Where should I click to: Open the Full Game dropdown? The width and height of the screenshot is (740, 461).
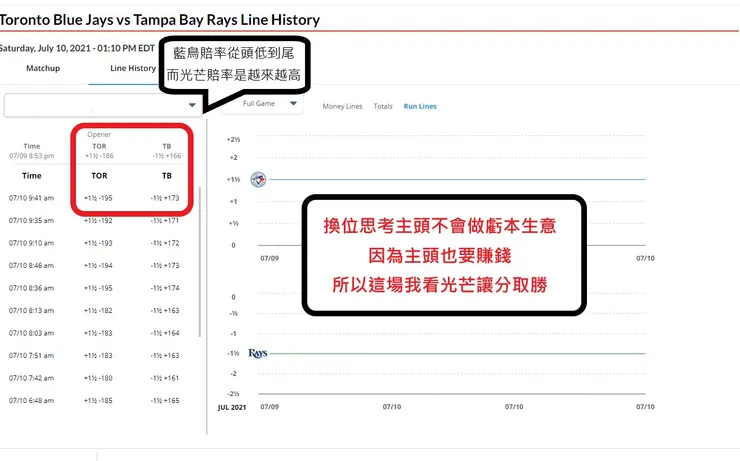pos(262,103)
